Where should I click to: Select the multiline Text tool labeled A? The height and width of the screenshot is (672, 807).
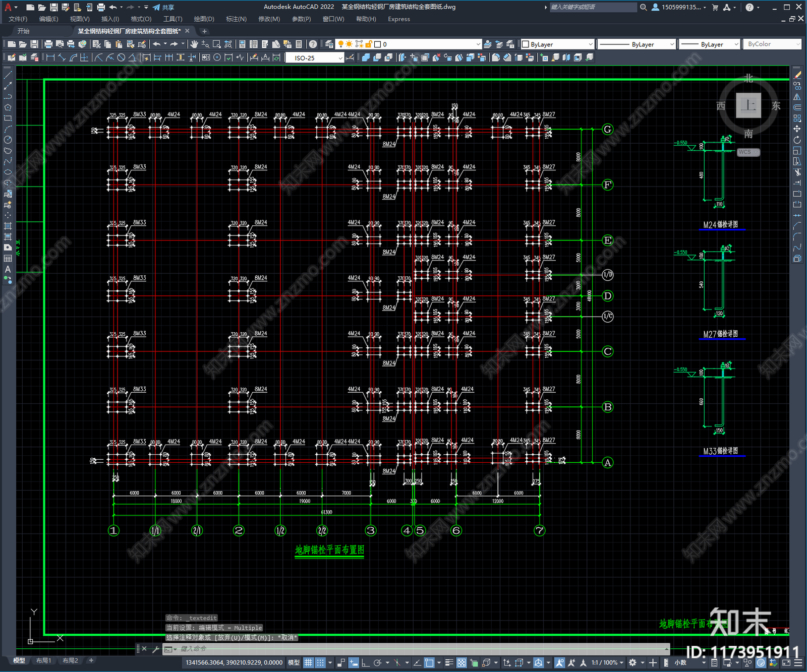coord(8,269)
